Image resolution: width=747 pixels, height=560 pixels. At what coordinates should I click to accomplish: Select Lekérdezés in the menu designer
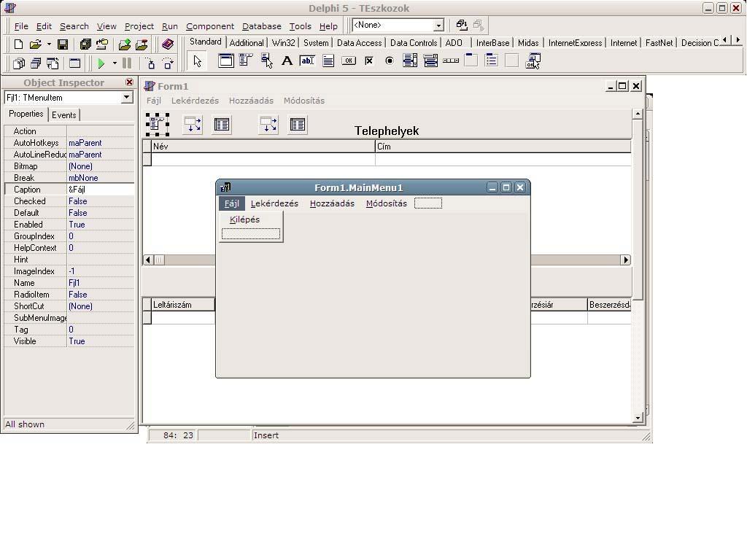[274, 203]
